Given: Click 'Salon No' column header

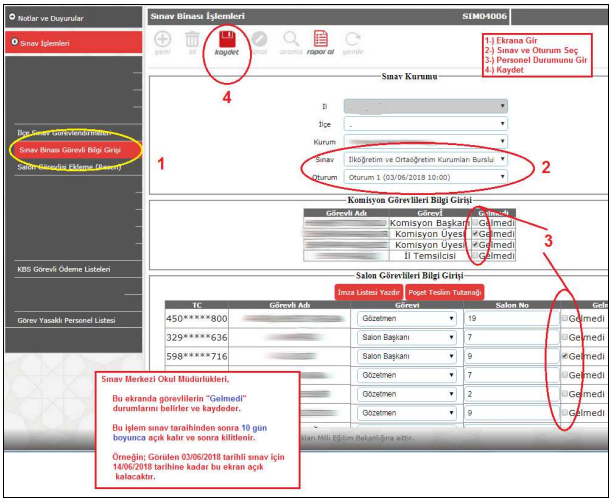Looking at the screenshot, I should pos(512,305).
